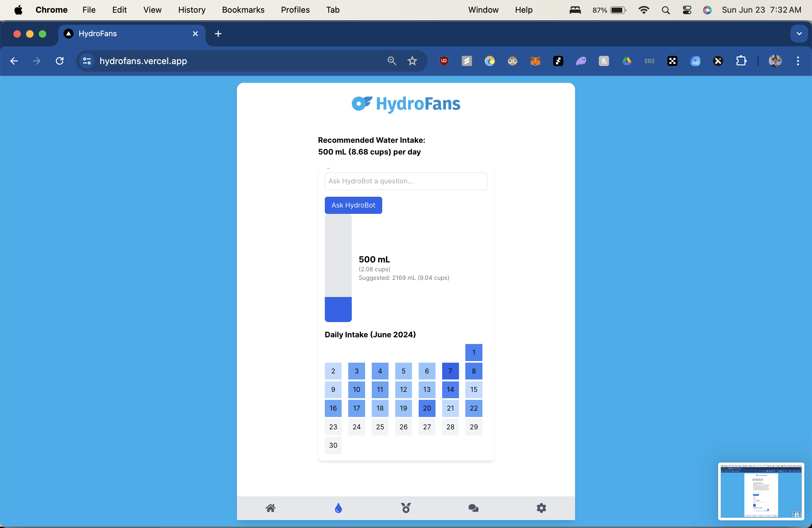Open Chrome browser File menu
The width and height of the screenshot is (812, 528).
tap(88, 10)
